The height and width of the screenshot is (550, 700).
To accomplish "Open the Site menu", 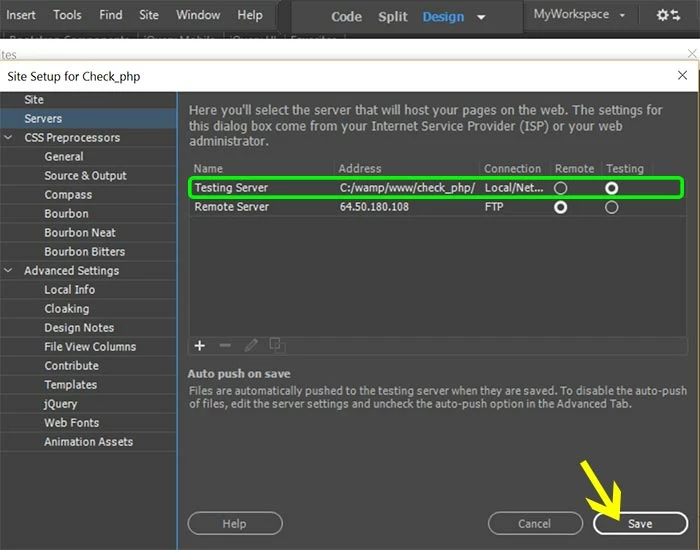I will tap(149, 15).
